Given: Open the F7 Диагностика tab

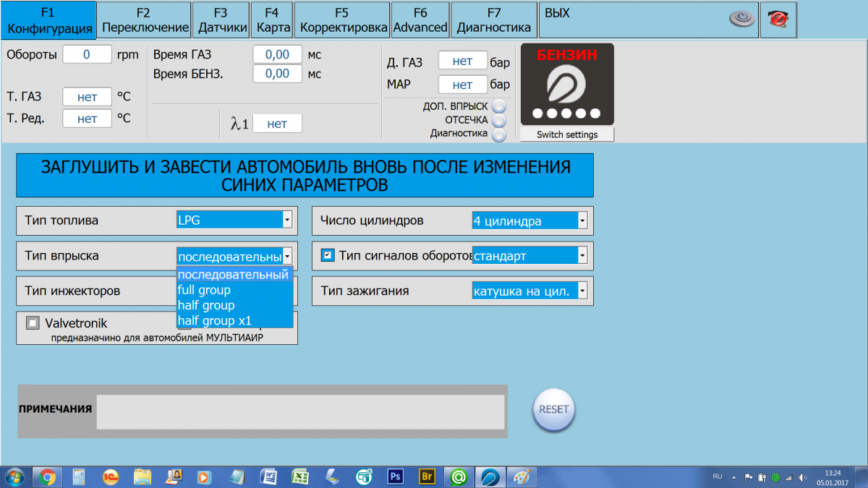Looking at the screenshot, I should (x=494, y=20).
